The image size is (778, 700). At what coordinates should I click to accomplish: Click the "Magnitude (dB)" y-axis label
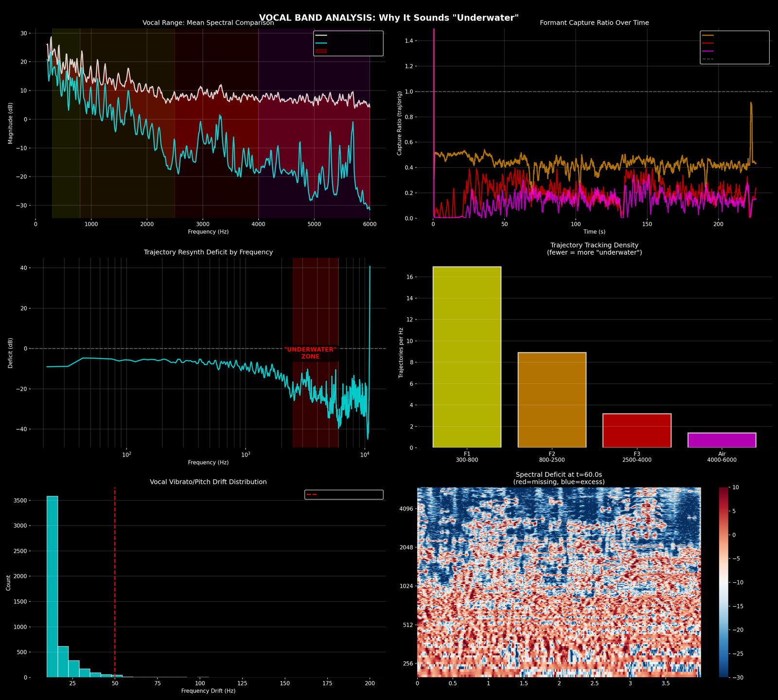(11, 123)
